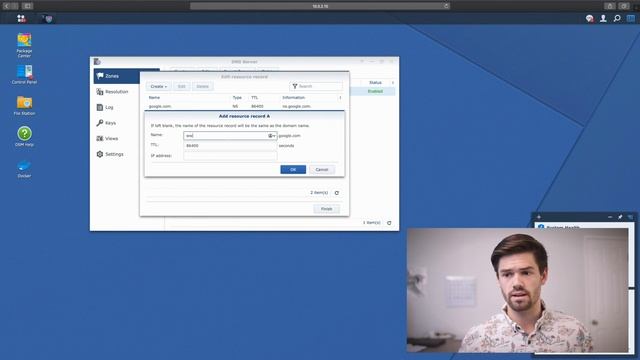
Task: Open Control Panel desktop icon
Action: click(x=24, y=74)
